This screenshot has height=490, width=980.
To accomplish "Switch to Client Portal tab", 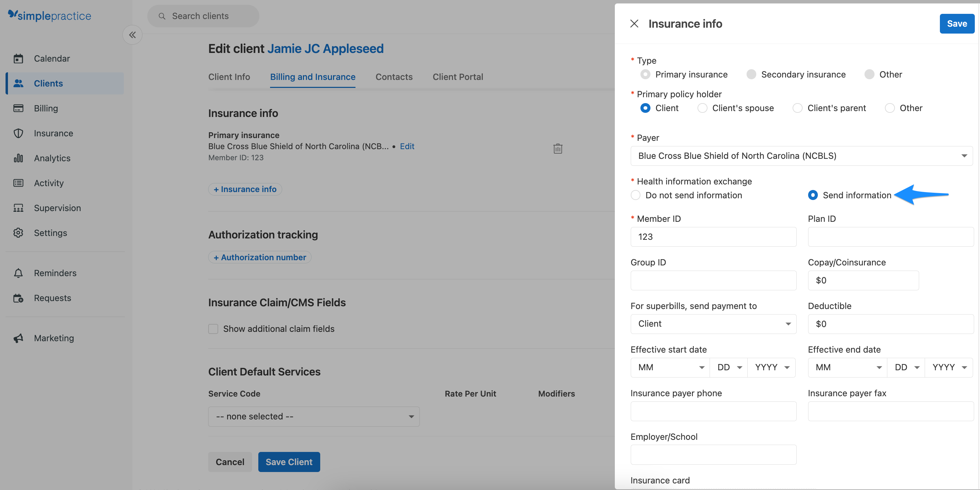I will coord(457,77).
